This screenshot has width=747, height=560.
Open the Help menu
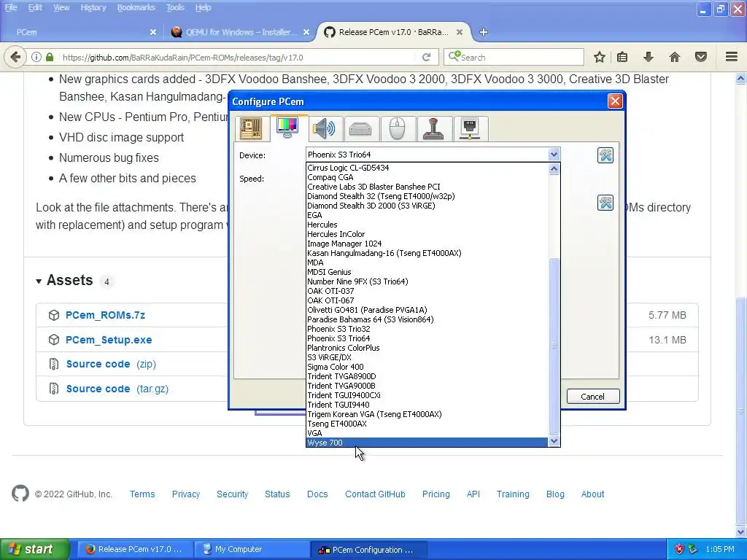tap(203, 7)
